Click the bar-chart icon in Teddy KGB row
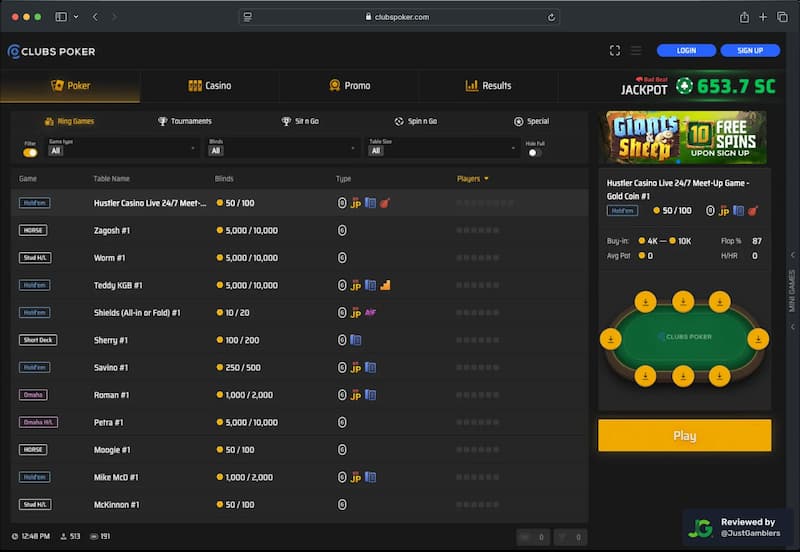The height and width of the screenshot is (552, 800). [x=385, y=285]
